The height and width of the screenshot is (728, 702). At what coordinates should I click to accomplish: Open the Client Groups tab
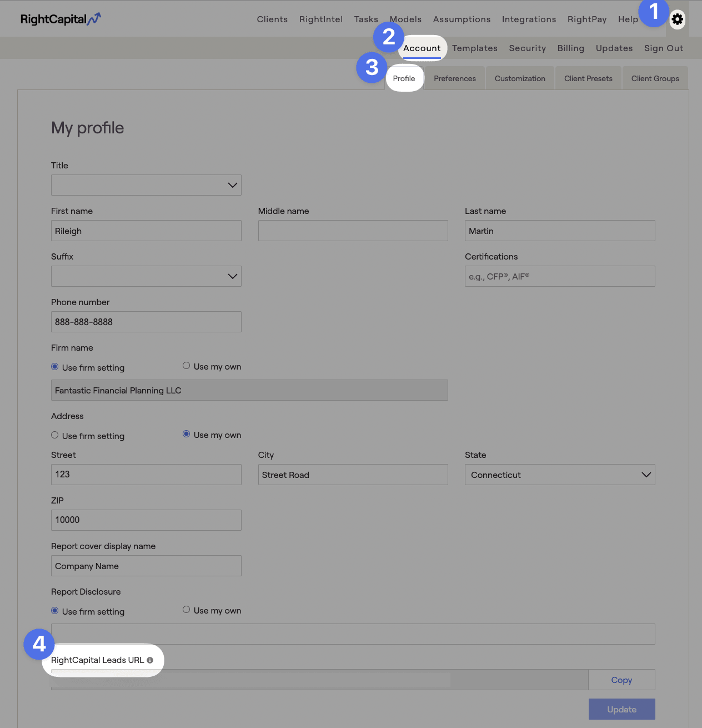(655, 78)
